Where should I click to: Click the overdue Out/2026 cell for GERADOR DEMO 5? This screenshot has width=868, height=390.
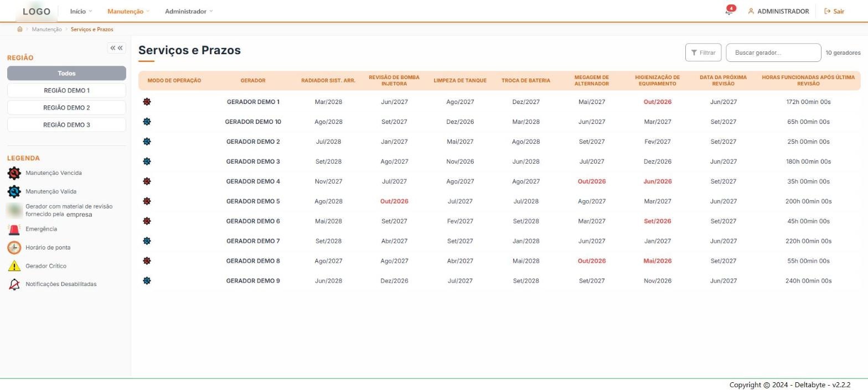(x=394, y=201)
